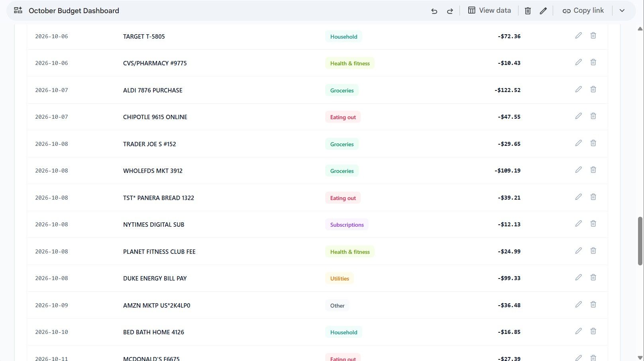Click the Subscriptions tag on NYTIMES row
This screenshot has height=361, width=644.
pyautogui.click(x=347, y=225)
